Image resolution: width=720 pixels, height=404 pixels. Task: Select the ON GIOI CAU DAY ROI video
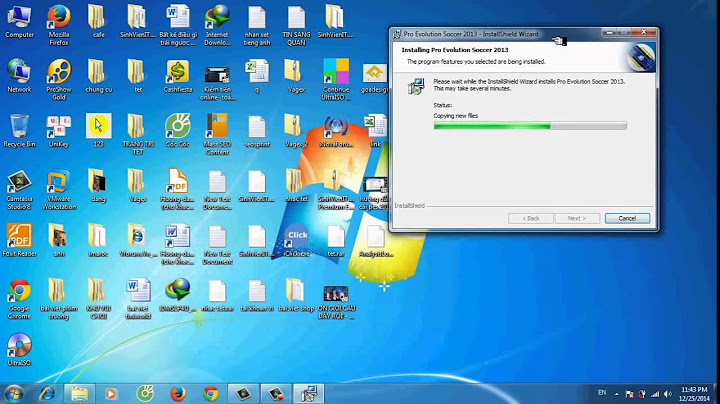336,302
